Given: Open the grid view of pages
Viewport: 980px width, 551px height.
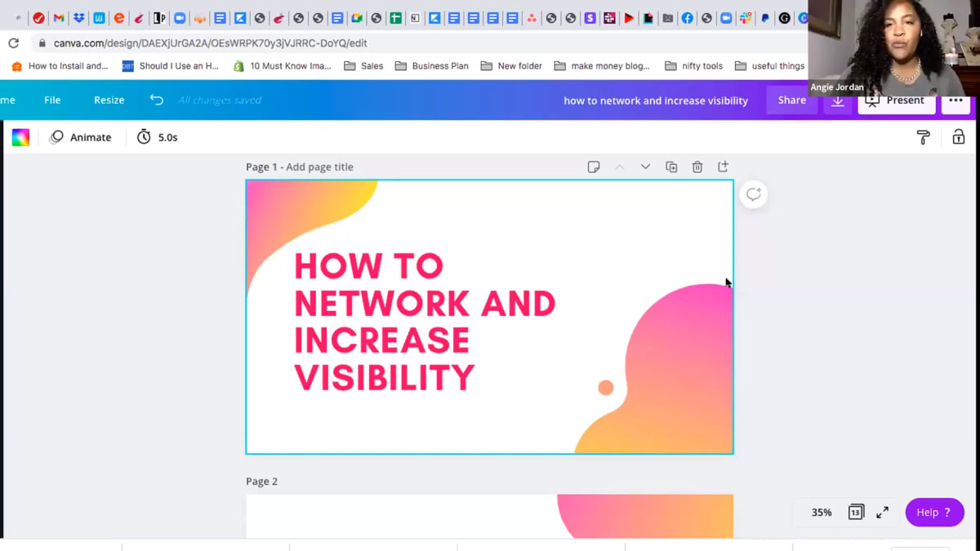Looking at the screenshot, I should (855, 512).
